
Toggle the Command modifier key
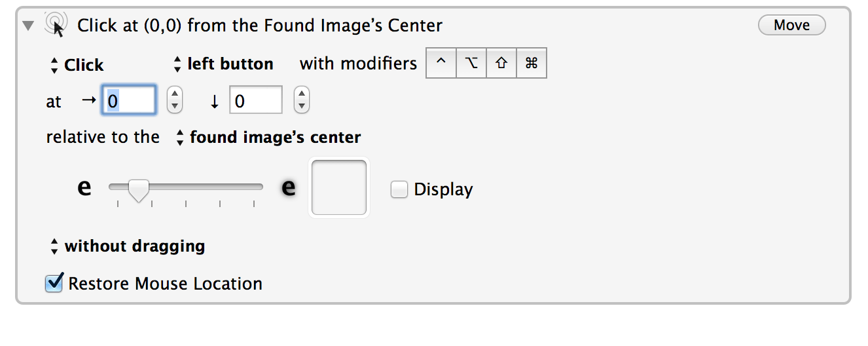pyautogui.click(x=532, y=64)
